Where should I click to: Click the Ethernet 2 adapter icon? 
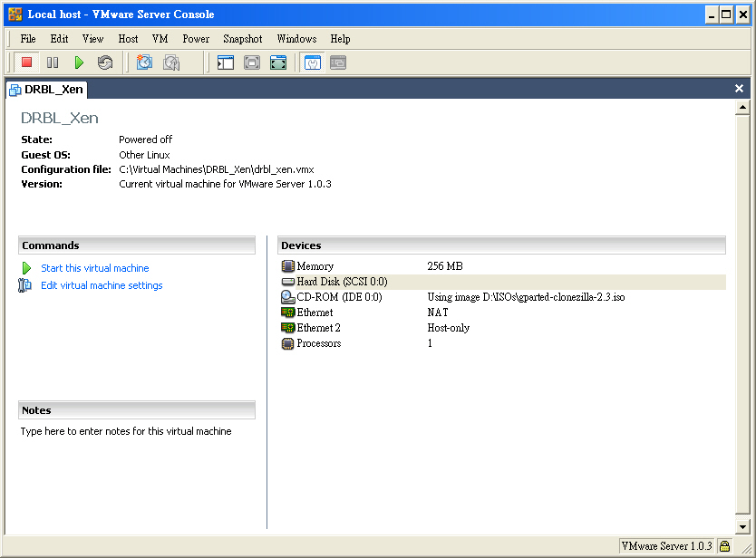(x=288, y=328)
